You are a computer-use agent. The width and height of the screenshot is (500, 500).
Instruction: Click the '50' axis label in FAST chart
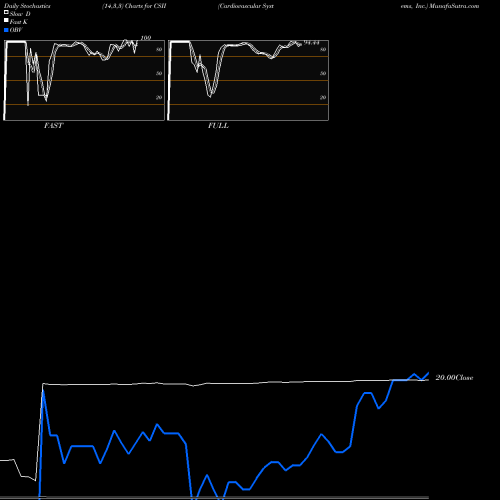(159, 73)
